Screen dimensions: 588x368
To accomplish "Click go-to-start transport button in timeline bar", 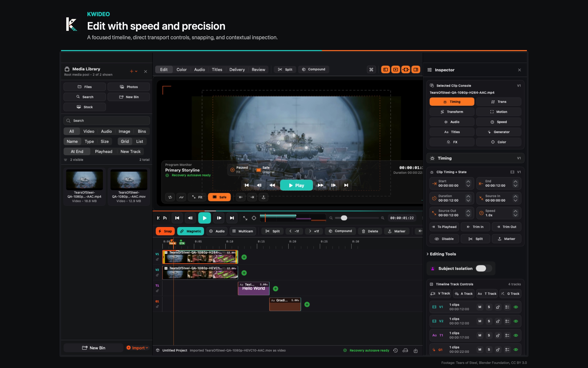I will (x=177, y=218).
